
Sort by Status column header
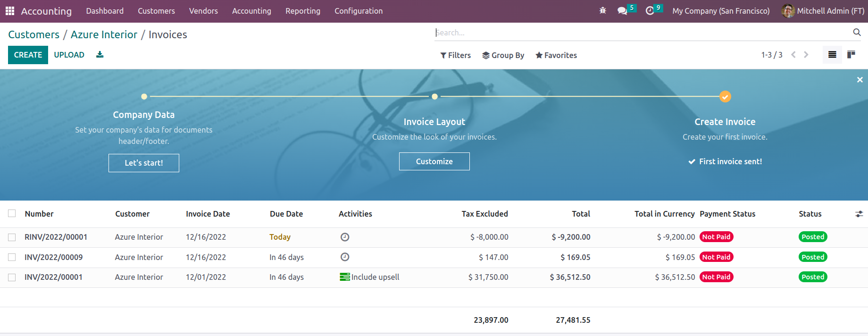810,214
